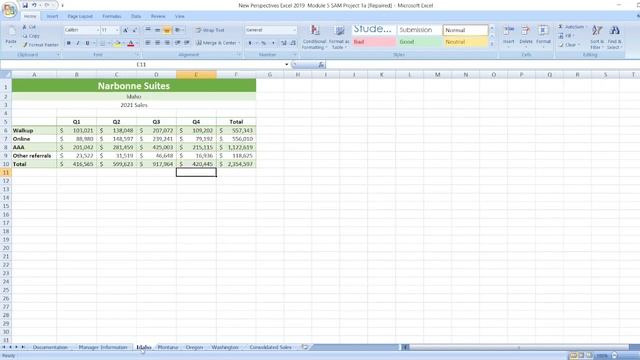640x360 pixels.
Task: Expand the Name Box dropdown arrow
Action: click(287, 64)
